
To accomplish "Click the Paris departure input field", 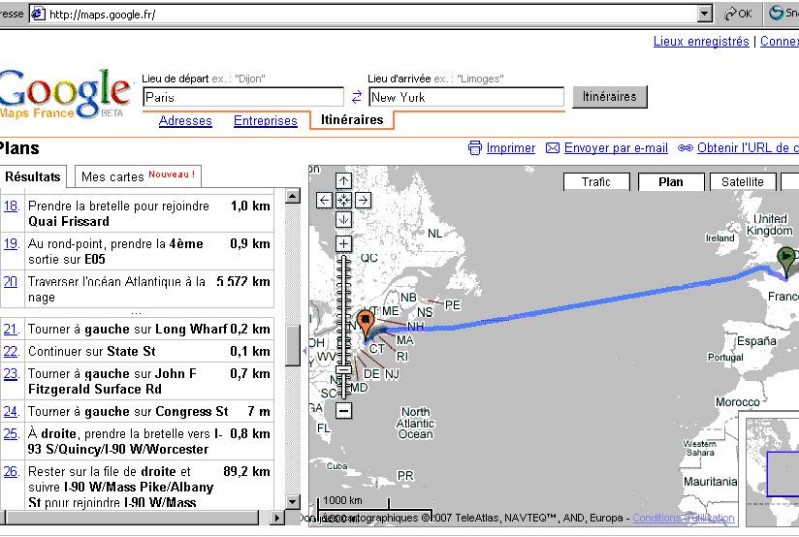I will 244,97.
